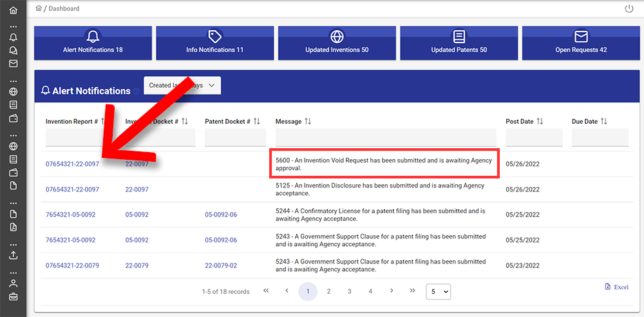Open the bell alerts icon in the sidebar
Image resolution: width=644 pixels, height=317 pixels.
point(13,37)
